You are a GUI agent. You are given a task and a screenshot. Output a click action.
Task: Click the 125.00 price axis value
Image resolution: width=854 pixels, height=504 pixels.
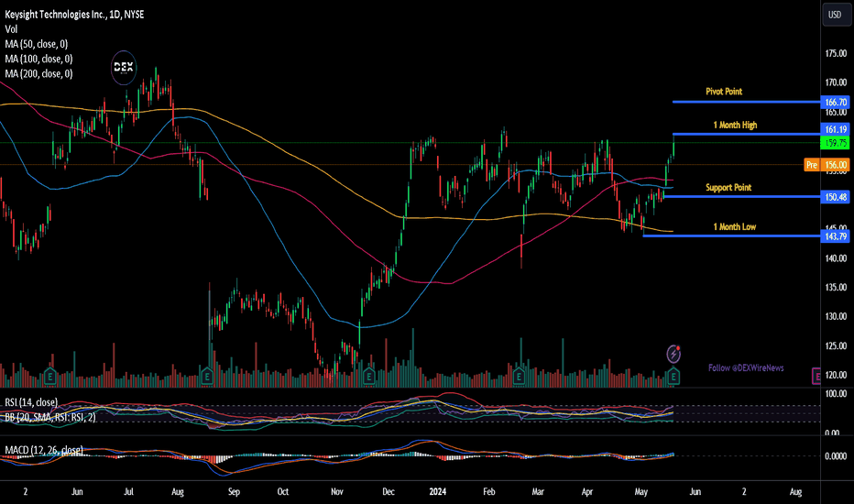[x=836, y=346]
